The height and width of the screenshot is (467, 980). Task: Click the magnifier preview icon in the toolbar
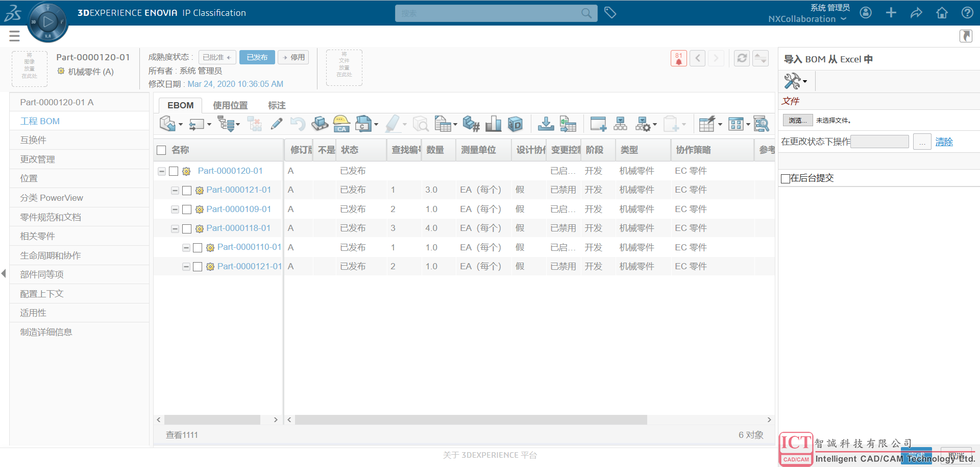[x=421, y=124]
